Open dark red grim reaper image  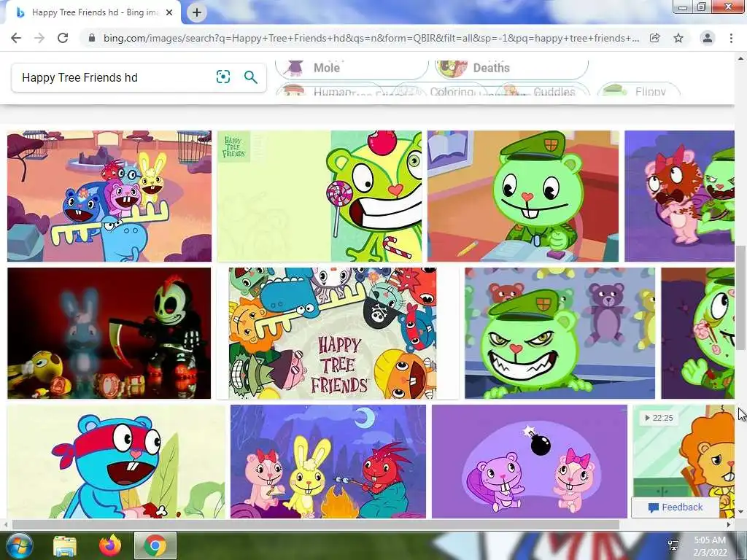(109, 333)
